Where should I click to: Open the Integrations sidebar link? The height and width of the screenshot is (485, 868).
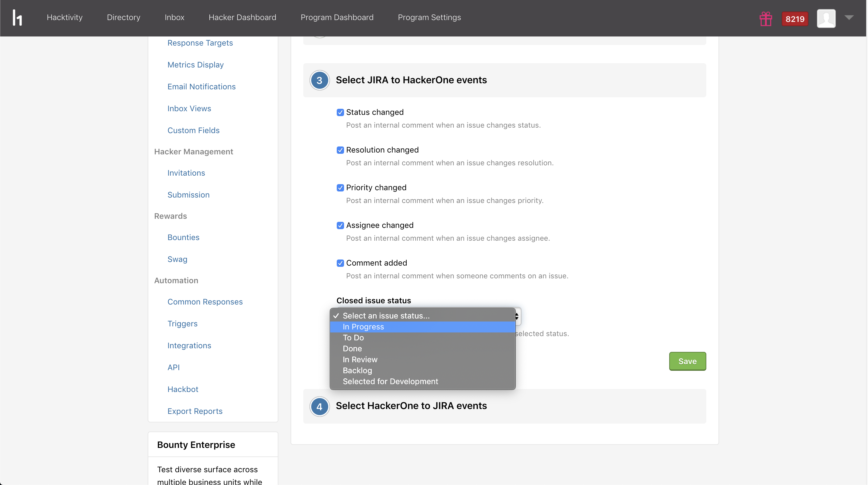pos(189,346)
